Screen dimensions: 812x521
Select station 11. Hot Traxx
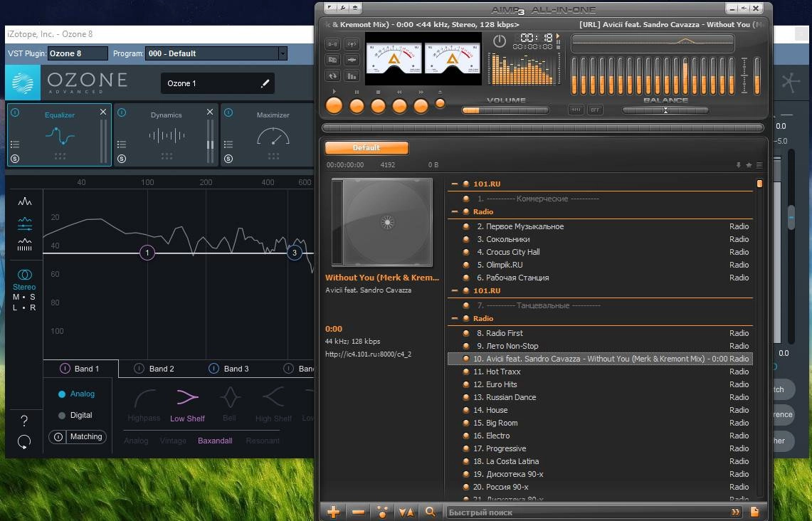(x=600, y=372)
